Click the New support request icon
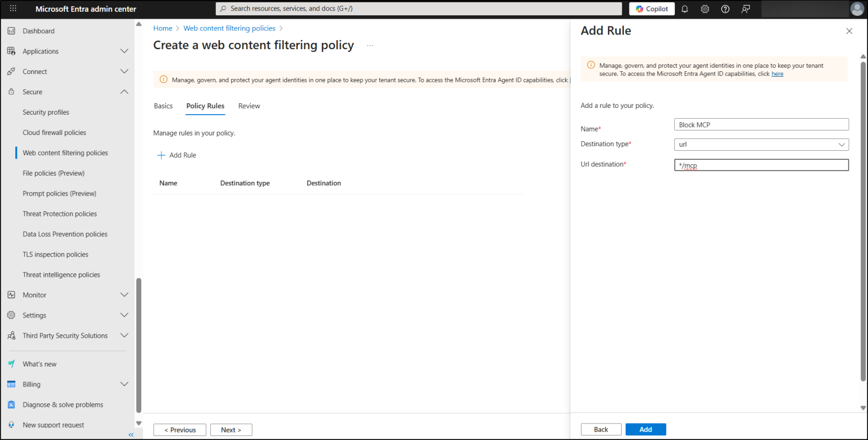The width and height of the screenshot is (868, 440). pos(12,424)
